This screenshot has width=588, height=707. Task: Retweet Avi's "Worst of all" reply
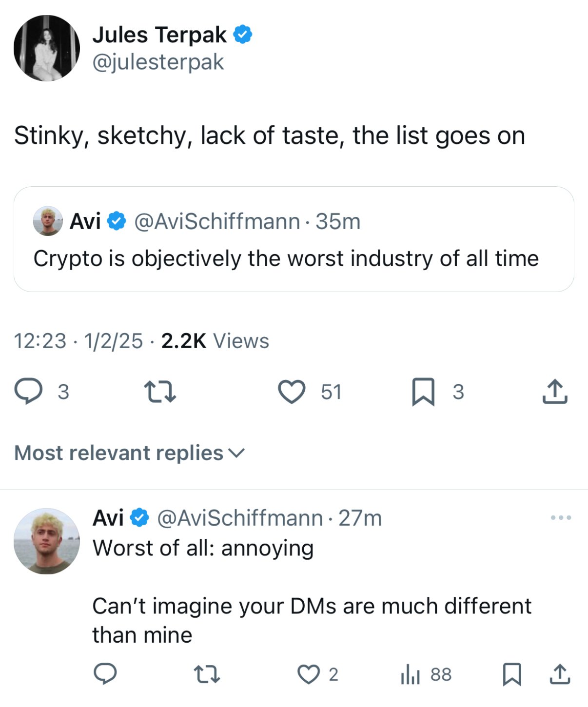pyautogui.click(x=207, y=674)
